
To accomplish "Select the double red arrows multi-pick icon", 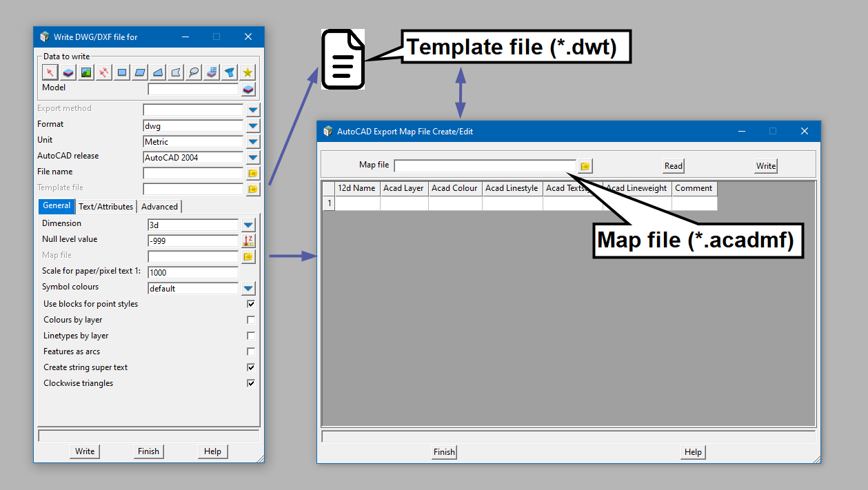I will [104, 72].
